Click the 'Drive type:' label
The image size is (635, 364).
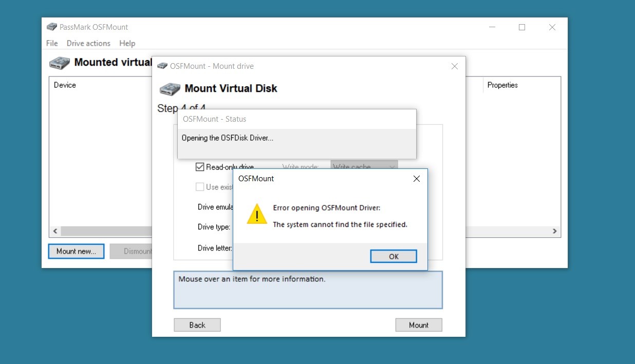214,227
